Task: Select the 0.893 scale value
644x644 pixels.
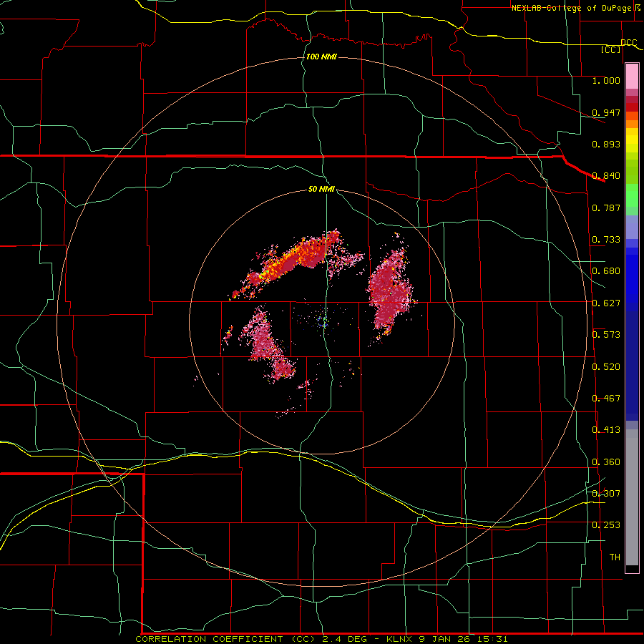Action: tap(606, 144)
